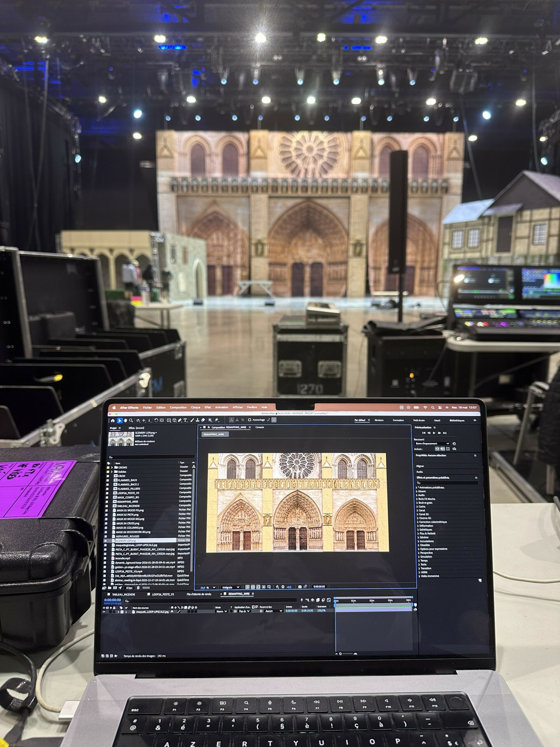The image size is (560, 747).
Task: Expand the CROWS folder in Project panel
Action: pyautogui.click(x=112, y=468)
